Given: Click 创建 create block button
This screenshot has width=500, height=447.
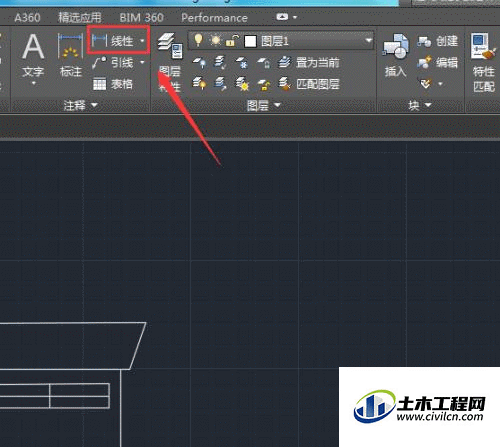Looking at the screenshot, I should tap(438, 41).
